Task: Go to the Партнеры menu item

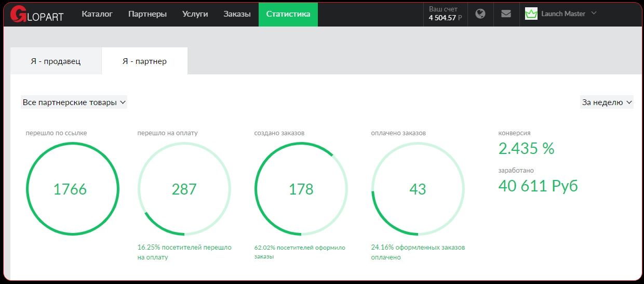Action: pos(147,14)
